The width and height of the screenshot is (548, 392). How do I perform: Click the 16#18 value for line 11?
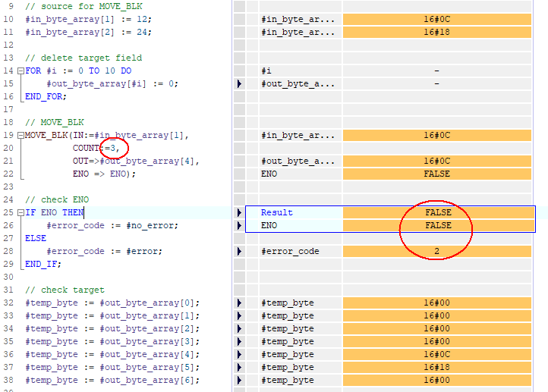437,33
